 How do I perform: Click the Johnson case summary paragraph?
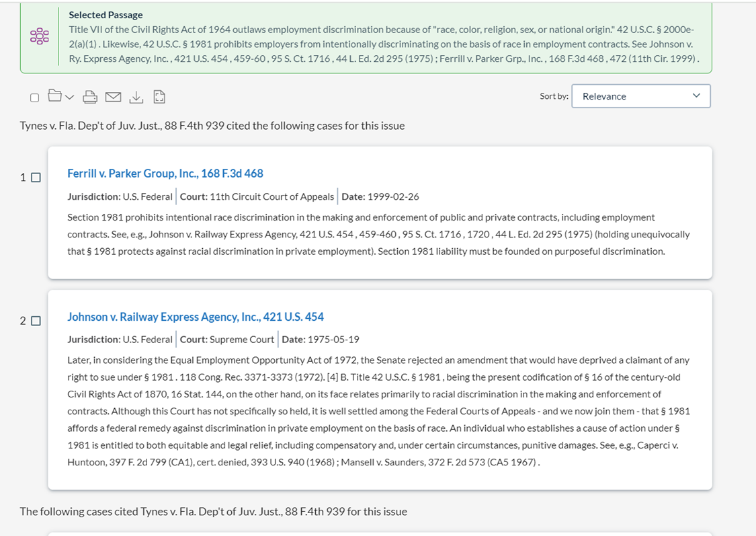378,411
